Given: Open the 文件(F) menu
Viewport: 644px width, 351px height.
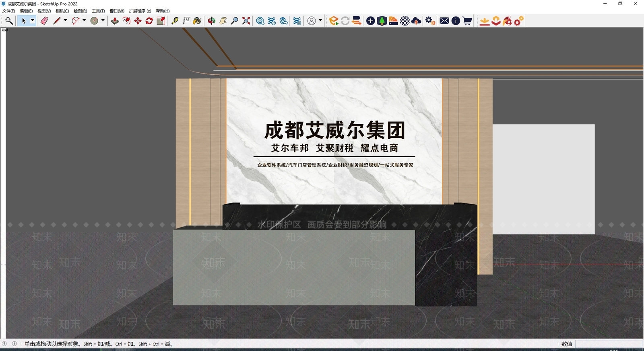Looking at the screenshot, I should 8,11.
